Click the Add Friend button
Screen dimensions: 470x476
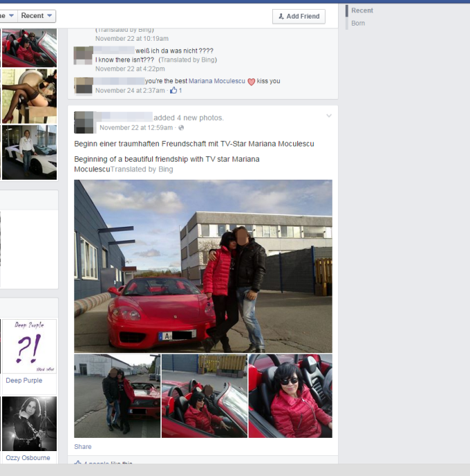[299, 17]
